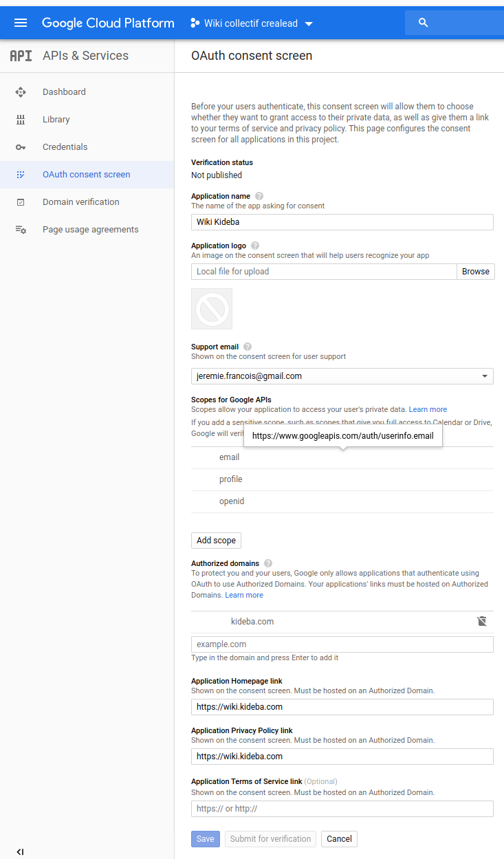Open the Support email dropdown

coord(342,376)
